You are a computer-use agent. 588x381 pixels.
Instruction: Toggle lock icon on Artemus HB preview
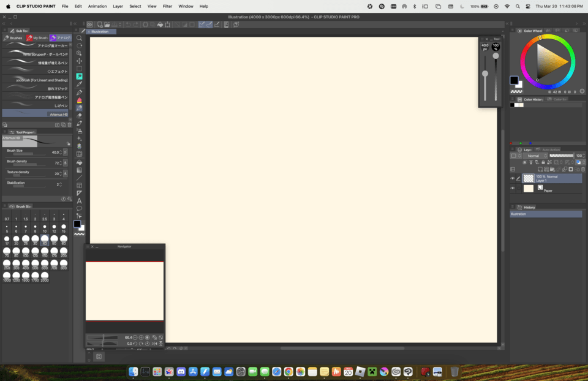point(68,144)
